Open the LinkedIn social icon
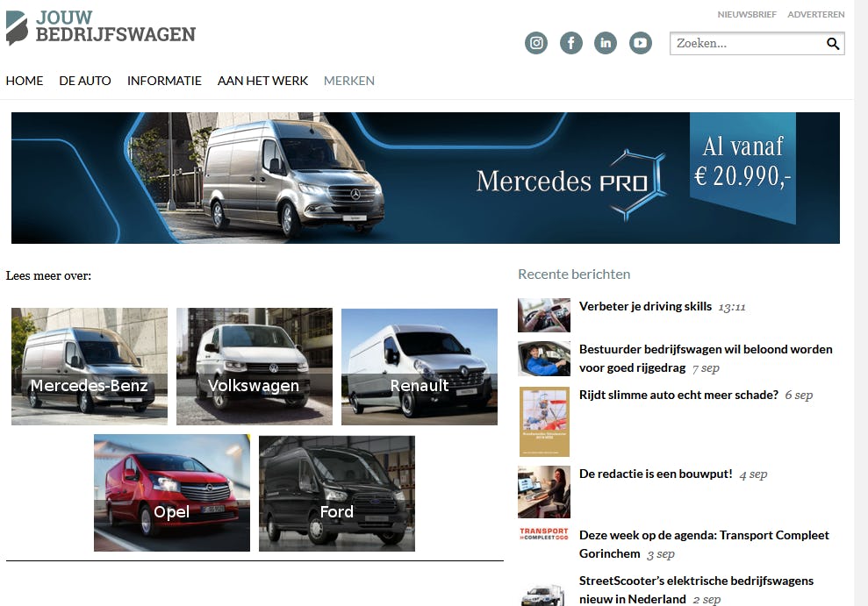The image size is (868, 606). (606, 42)
